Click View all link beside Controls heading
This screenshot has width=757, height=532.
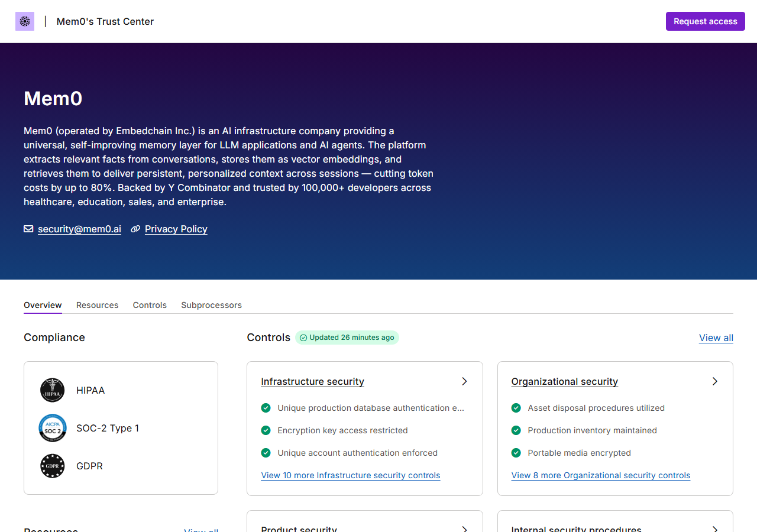click(716, 338)
